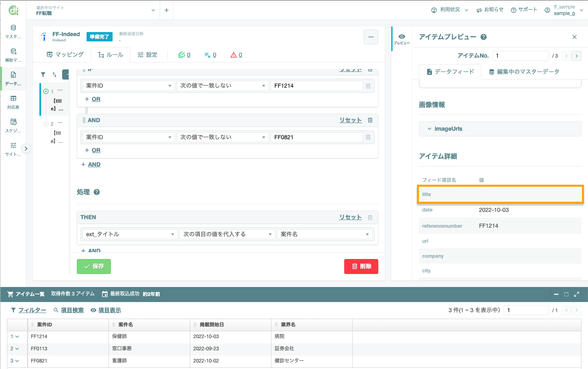This screenshot has width=588, height=369.
Task: Click the green 保存 button
Action: (94, 266)
